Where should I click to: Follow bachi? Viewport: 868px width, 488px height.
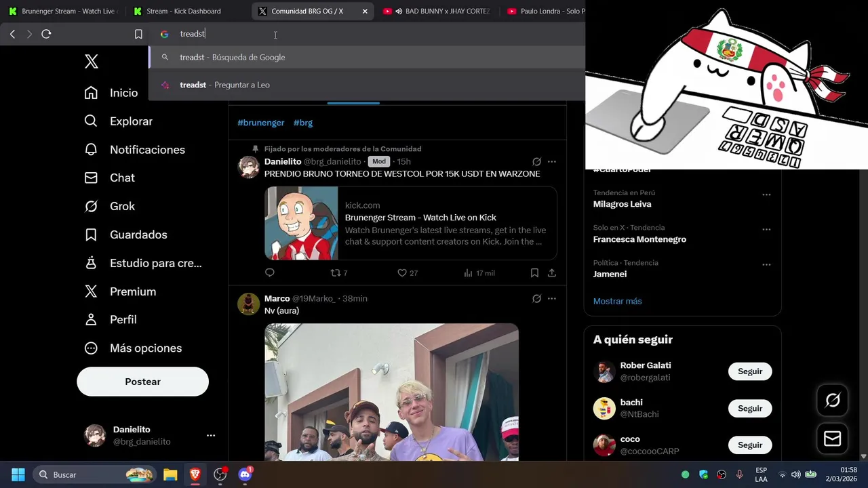click(x=750, y=408)
